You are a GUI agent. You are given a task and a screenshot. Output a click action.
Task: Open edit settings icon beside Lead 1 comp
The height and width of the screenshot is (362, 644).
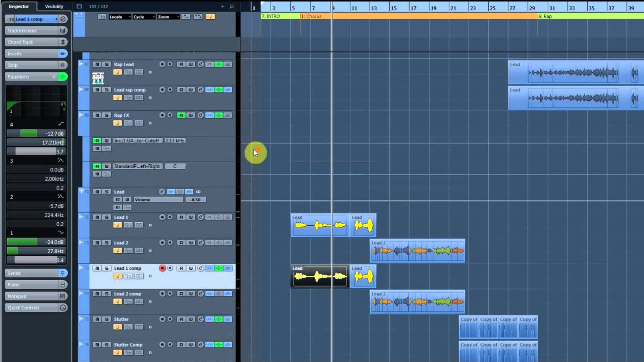(63, 19)
